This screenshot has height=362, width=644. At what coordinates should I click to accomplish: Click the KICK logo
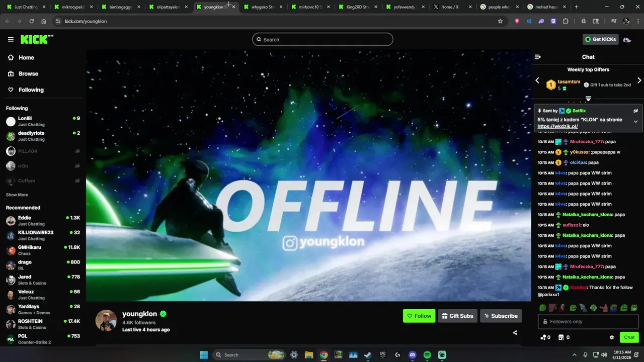click(37, 39)
